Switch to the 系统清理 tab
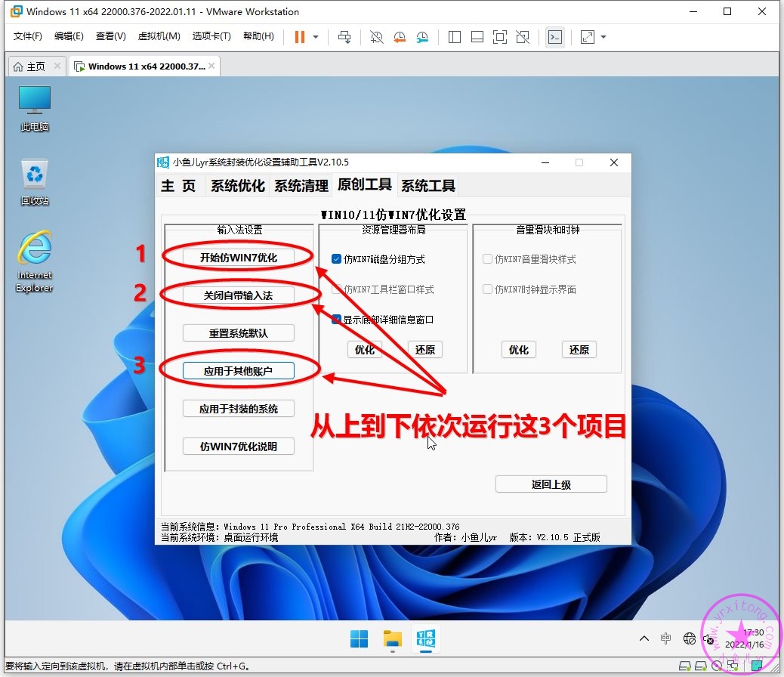 click(301, 186)
